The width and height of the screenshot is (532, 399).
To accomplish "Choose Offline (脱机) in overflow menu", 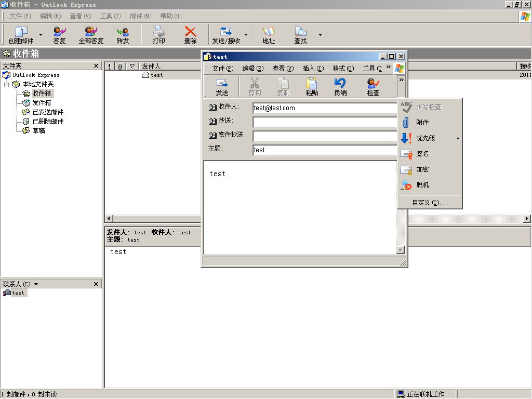I will 430,185.
